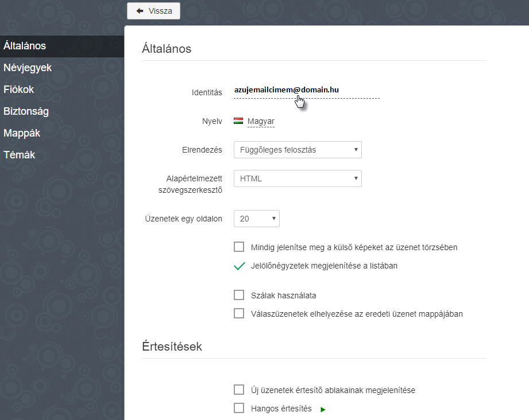
Task: Click the Hungarian flag icon
Action: click(x=238, y=121)
